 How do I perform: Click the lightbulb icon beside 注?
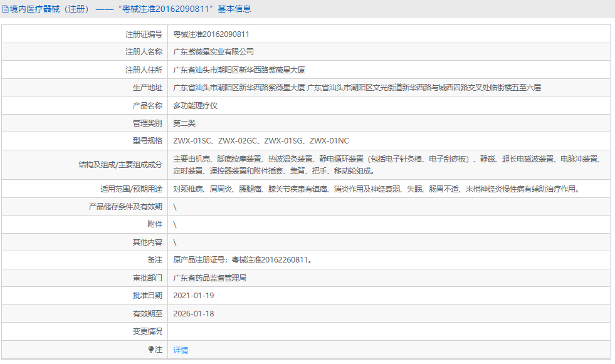coord(150,349)
